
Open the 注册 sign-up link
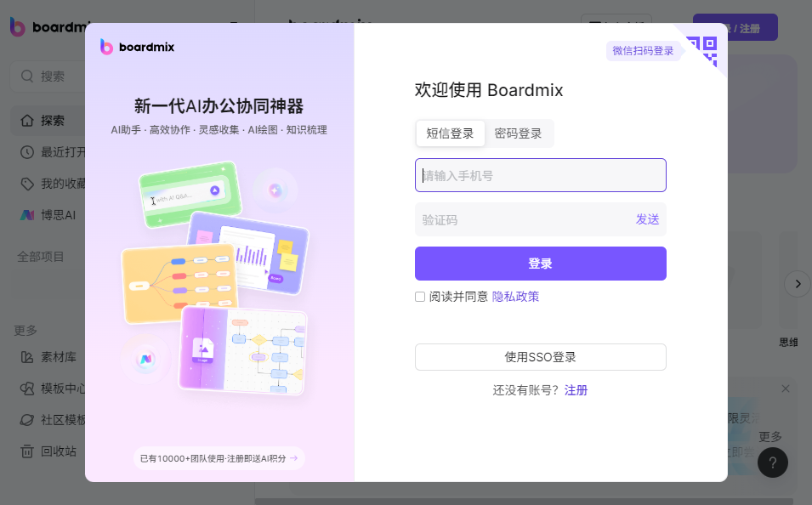[x=576, y=390]
